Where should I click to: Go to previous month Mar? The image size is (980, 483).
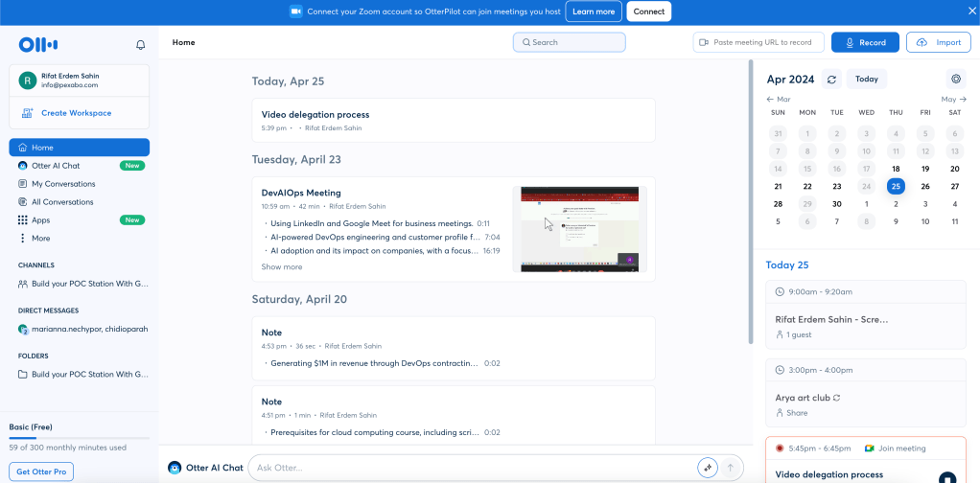pos(779,99)
